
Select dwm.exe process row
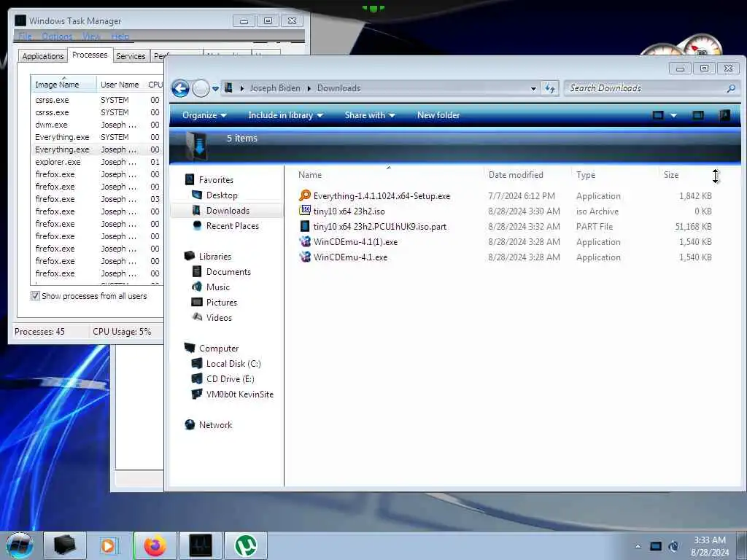[97, 125]
